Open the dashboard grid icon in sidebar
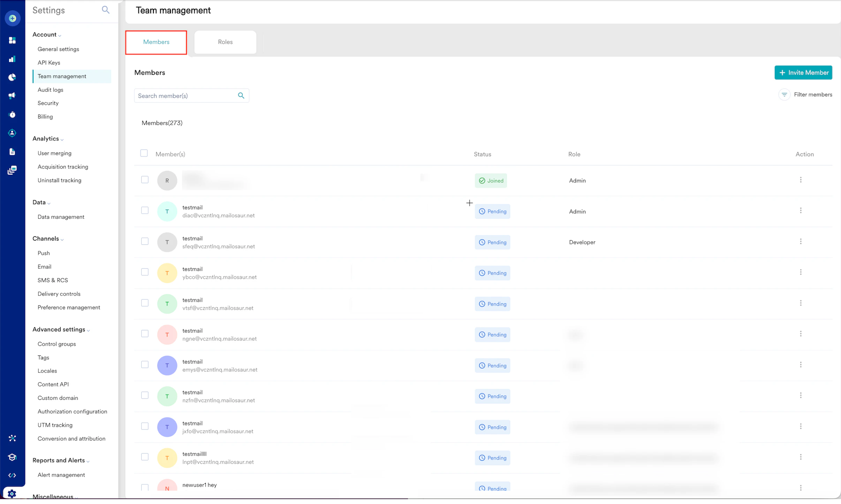841x504 pixels. tap(12, 40)
